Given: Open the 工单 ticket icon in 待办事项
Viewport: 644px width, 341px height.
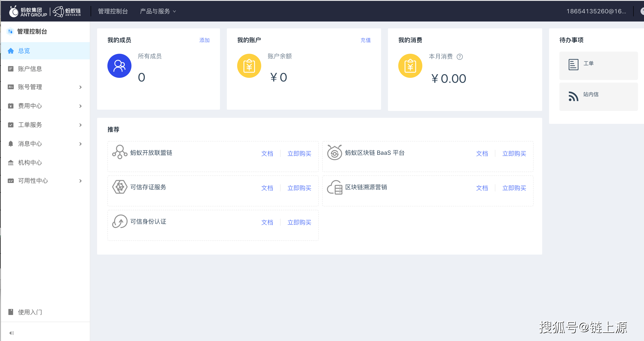Looking at the screenshot, I should coord(573,65).
